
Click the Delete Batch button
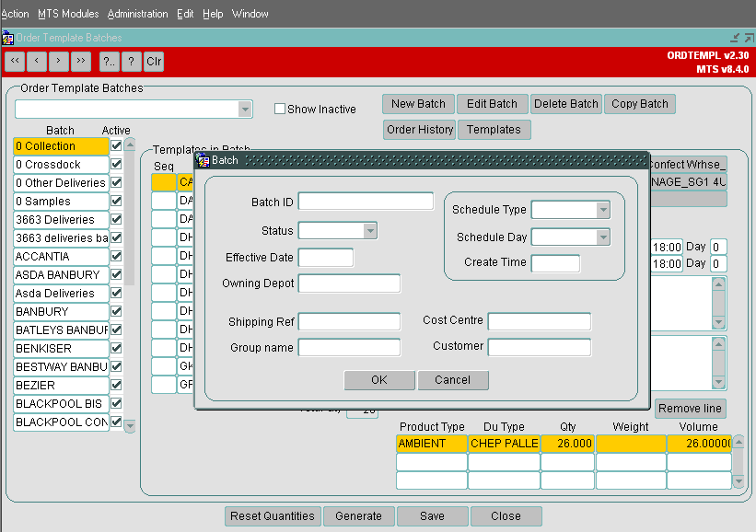click(566, 104)
